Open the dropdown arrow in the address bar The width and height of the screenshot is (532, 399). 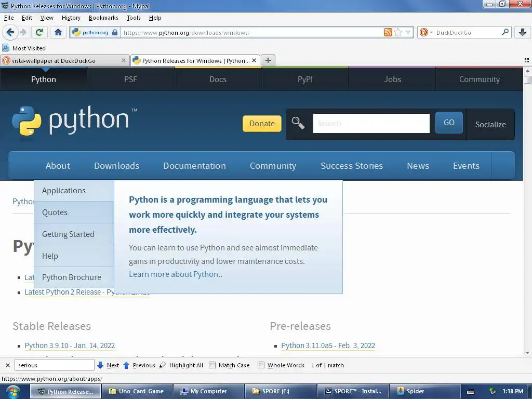(408, 32)
